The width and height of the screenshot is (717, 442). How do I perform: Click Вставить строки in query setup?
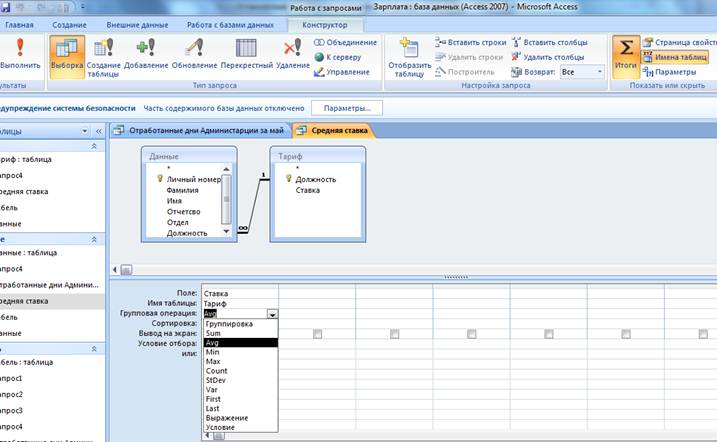[471, 43]
